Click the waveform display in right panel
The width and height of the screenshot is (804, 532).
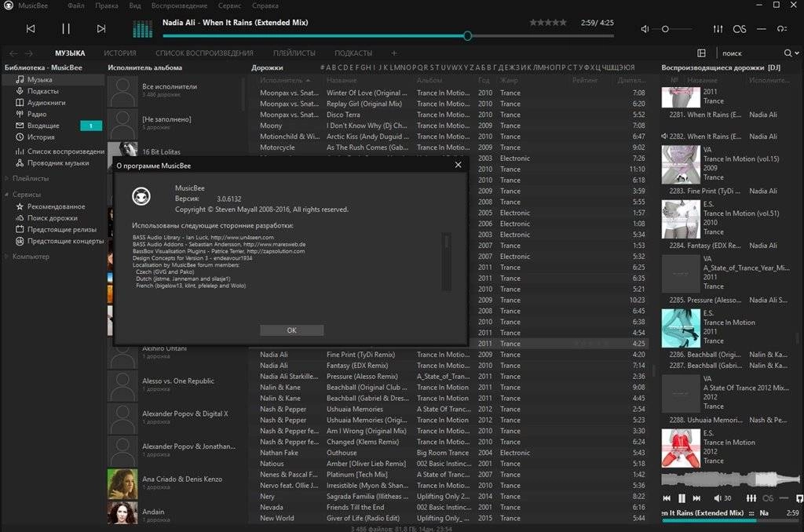[730, 479]
